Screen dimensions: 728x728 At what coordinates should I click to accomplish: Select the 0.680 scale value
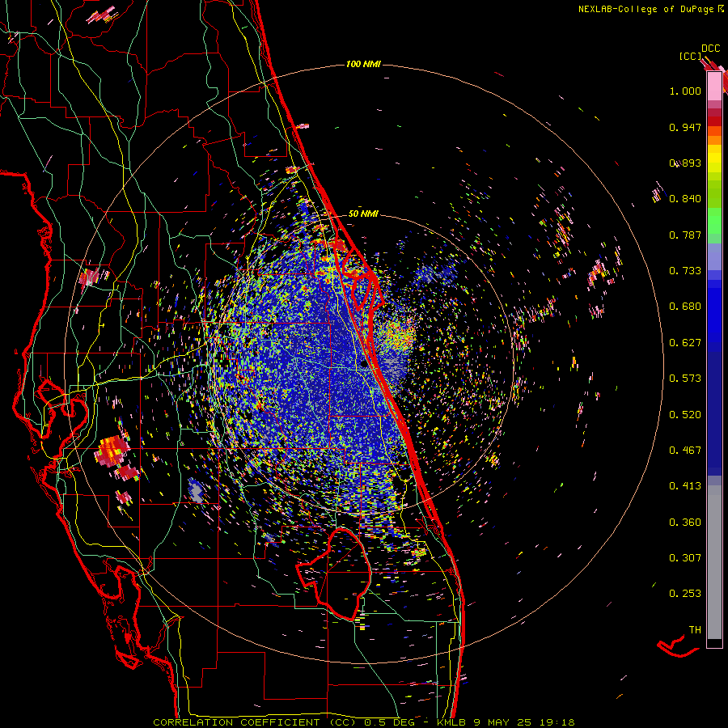[x=685, y=307]
